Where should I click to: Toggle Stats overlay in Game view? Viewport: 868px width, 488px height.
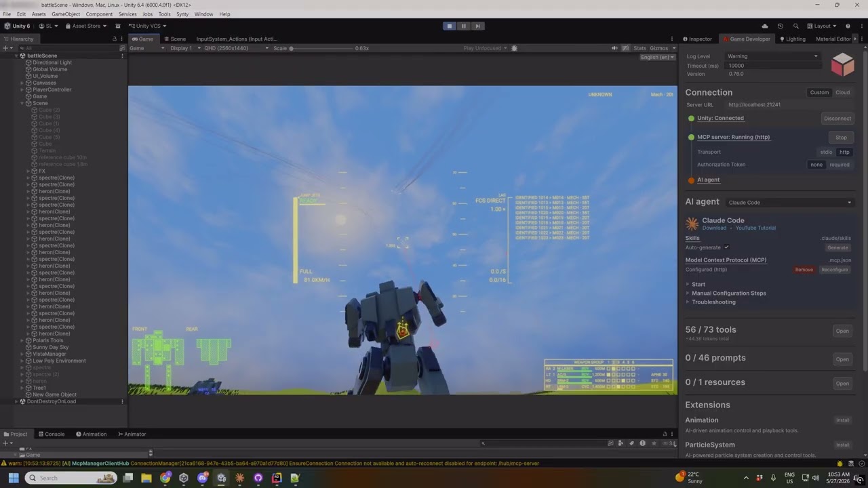(x=639, y=48)
